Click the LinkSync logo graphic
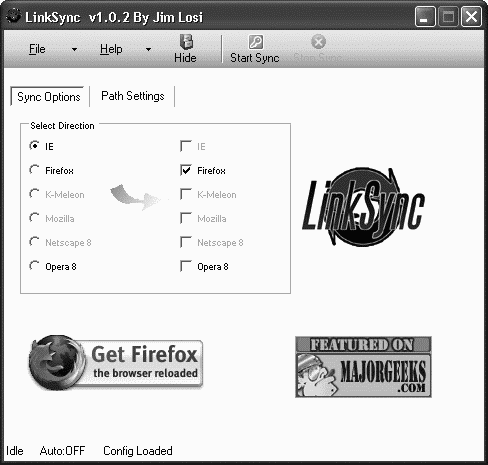The image size is (488, 465). coord(363,207)
